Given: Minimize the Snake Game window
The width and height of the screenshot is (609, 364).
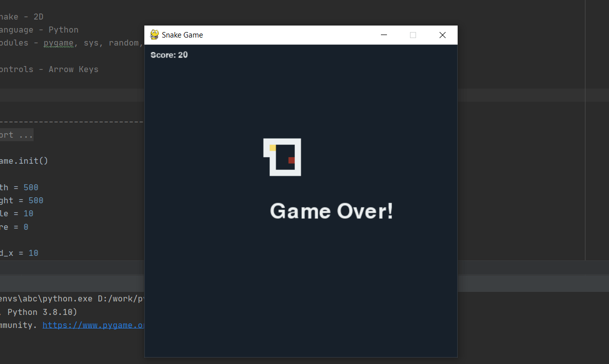Looking at the screenshot, I should coord(384,35).
